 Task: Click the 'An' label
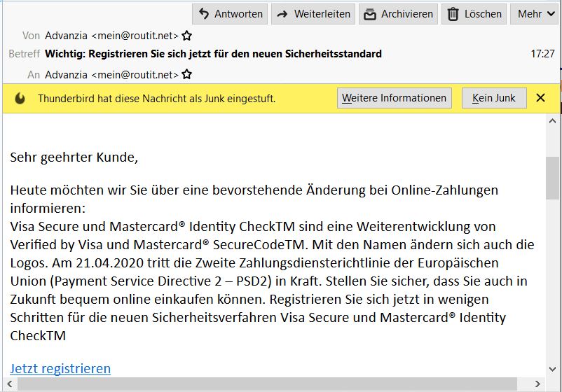pos(34,74)
